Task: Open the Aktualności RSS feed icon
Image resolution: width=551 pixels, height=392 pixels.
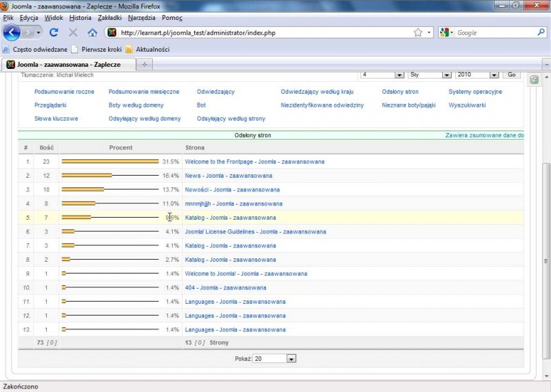Action: (x=129, y=50)
